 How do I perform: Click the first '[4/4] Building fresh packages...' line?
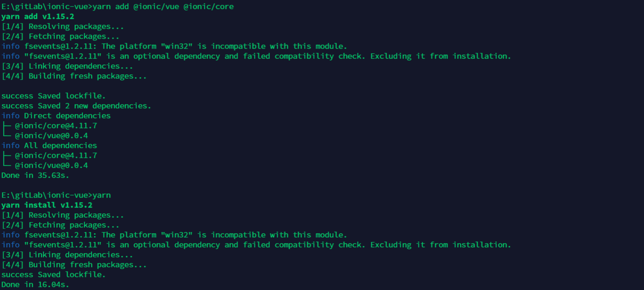tap(74, 76)
